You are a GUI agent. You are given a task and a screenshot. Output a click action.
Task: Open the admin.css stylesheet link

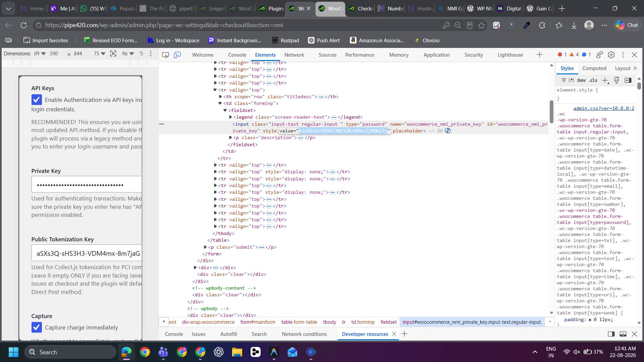coord(604,108)
